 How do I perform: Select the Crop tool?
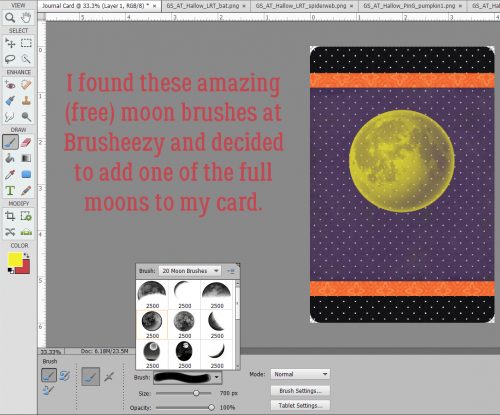coord(10,216)
